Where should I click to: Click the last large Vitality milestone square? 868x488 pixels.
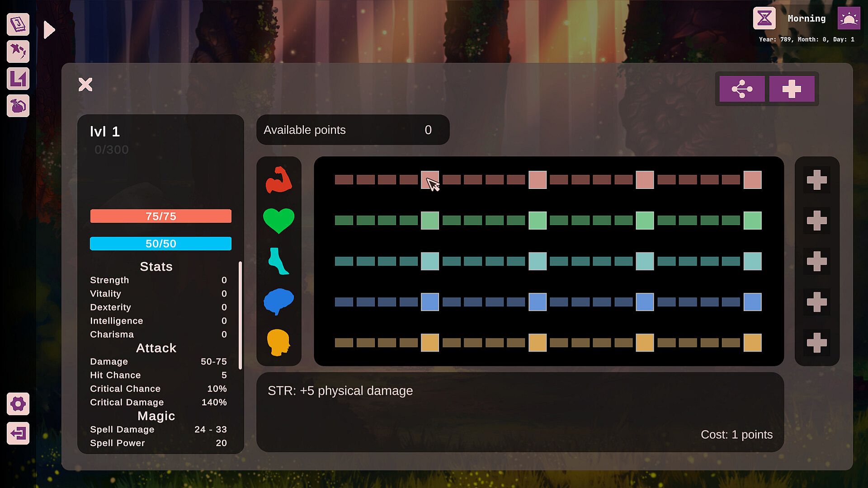pyautogui.click(x=752, y=221)
